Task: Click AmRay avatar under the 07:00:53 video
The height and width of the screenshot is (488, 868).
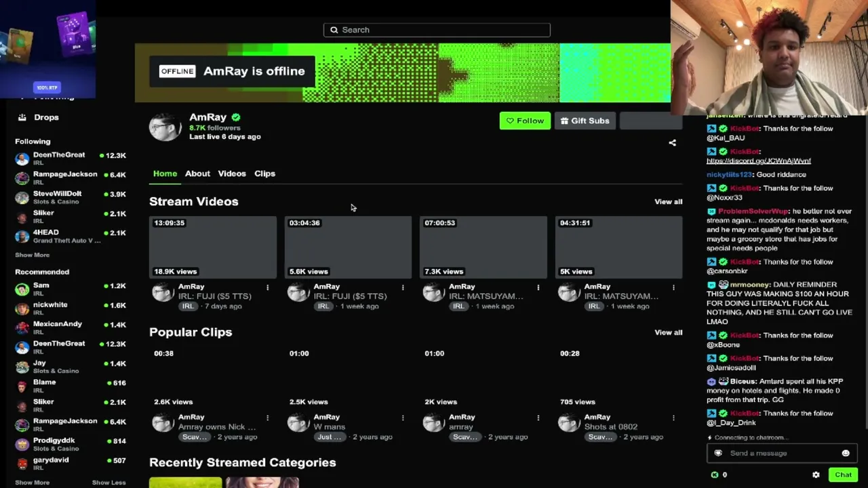Action: (433, 293)
